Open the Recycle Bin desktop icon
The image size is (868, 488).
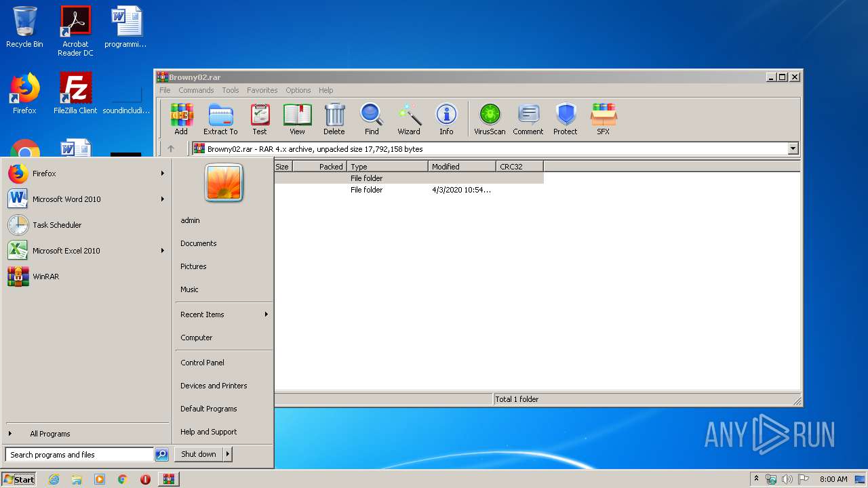point(24,27)
